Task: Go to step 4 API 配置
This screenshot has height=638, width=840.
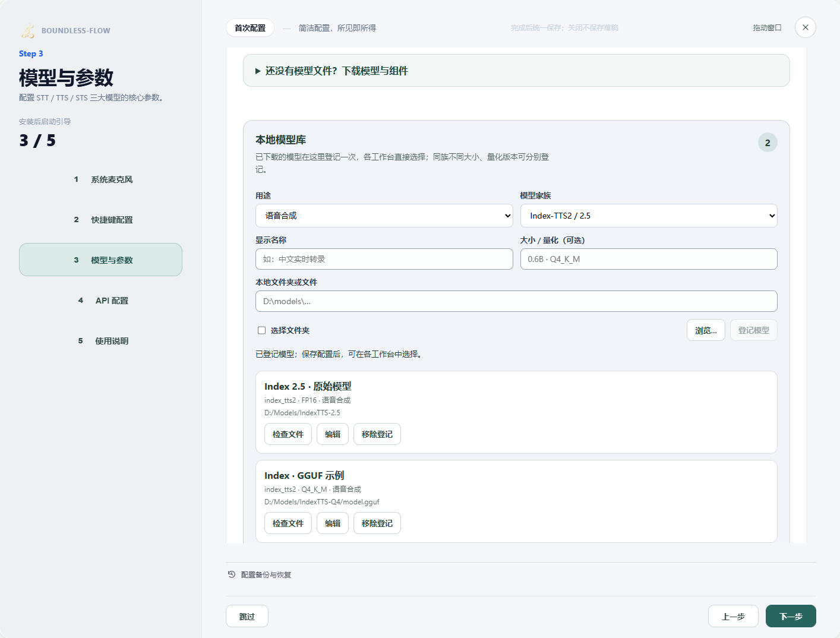Action: pos(100,301)
